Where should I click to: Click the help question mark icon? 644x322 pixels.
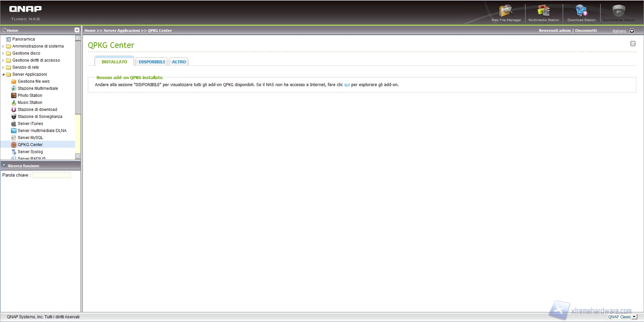point(633,44)
